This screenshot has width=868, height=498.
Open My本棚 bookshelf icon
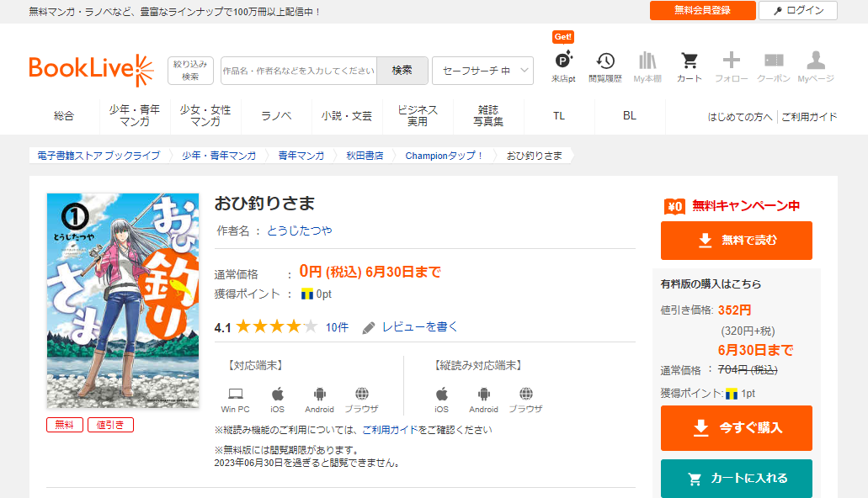coord(647,61)
